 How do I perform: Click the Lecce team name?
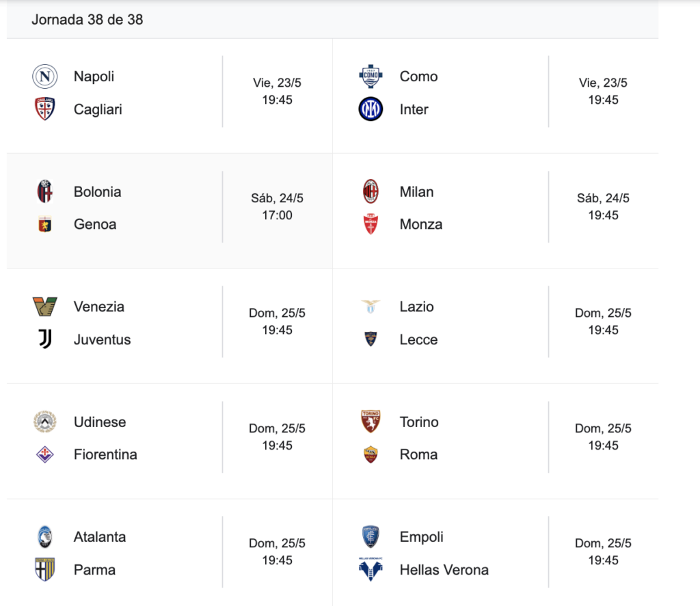(x=418, y=340)
